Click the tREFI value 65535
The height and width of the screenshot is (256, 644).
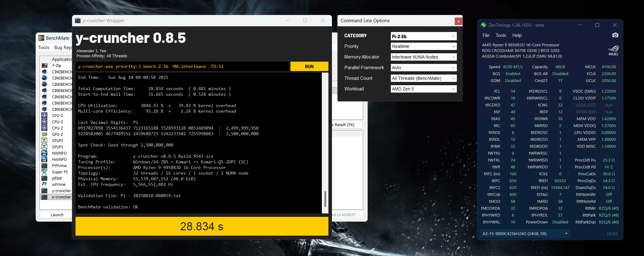[560, 181]
